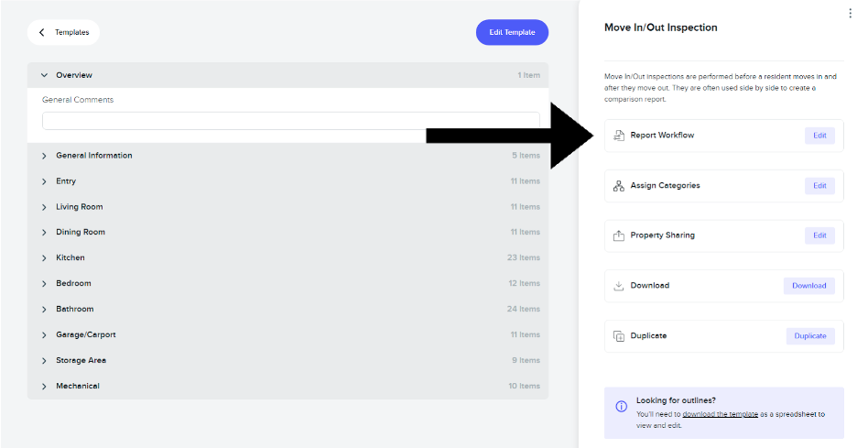This screenshot has width=868, height=448.
Task: Click the Assign Categories icon
Action: (x=618, y=186)
